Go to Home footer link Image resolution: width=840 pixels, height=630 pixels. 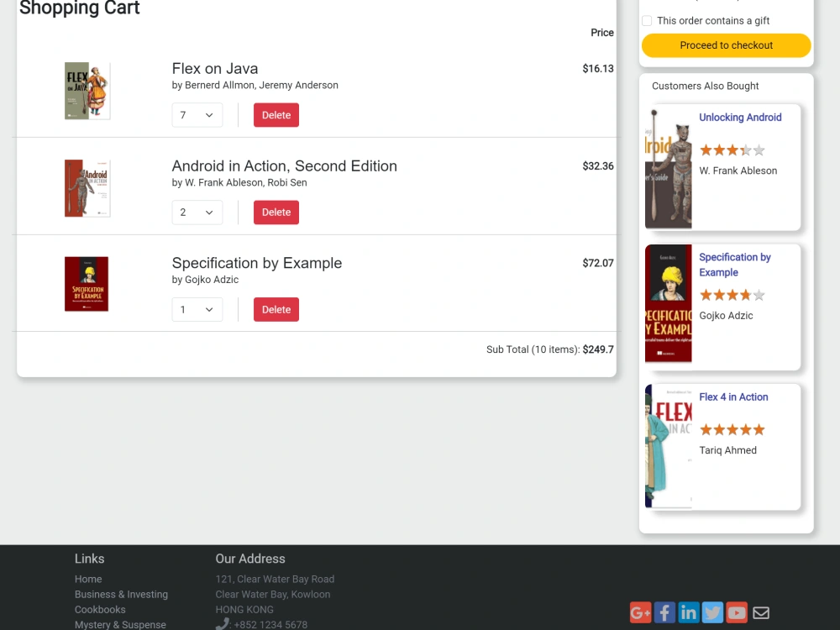point(88,579)
